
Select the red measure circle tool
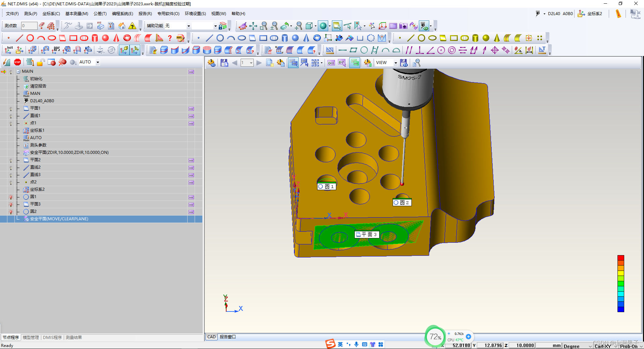point(30,38)
